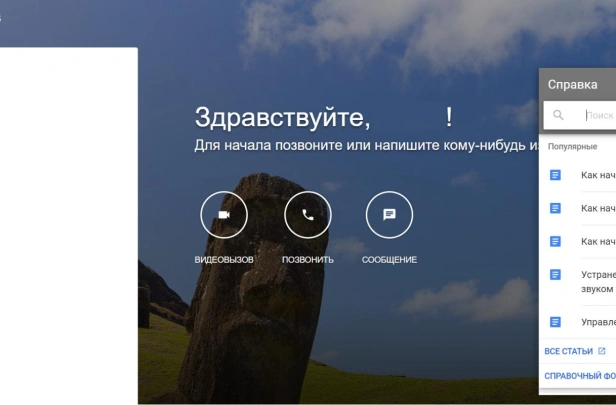Start a video call with the camera icon
The image size is (616, 405).
pos(224,215)
